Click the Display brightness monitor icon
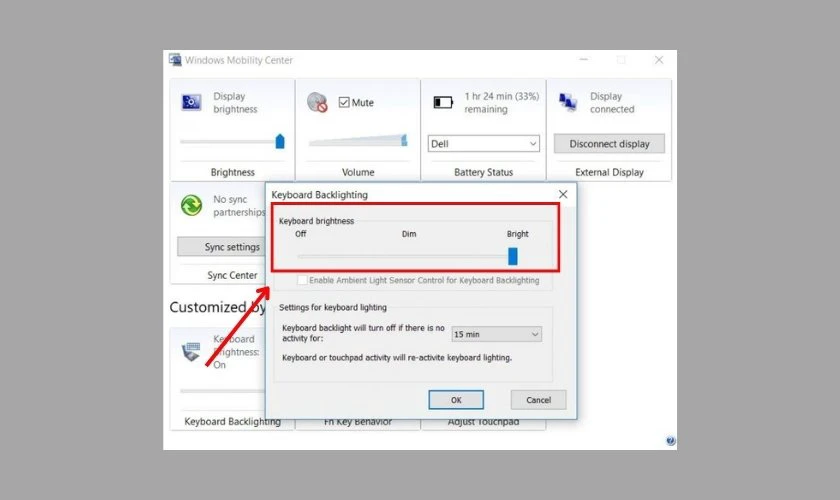 click(x=191, y=101)
